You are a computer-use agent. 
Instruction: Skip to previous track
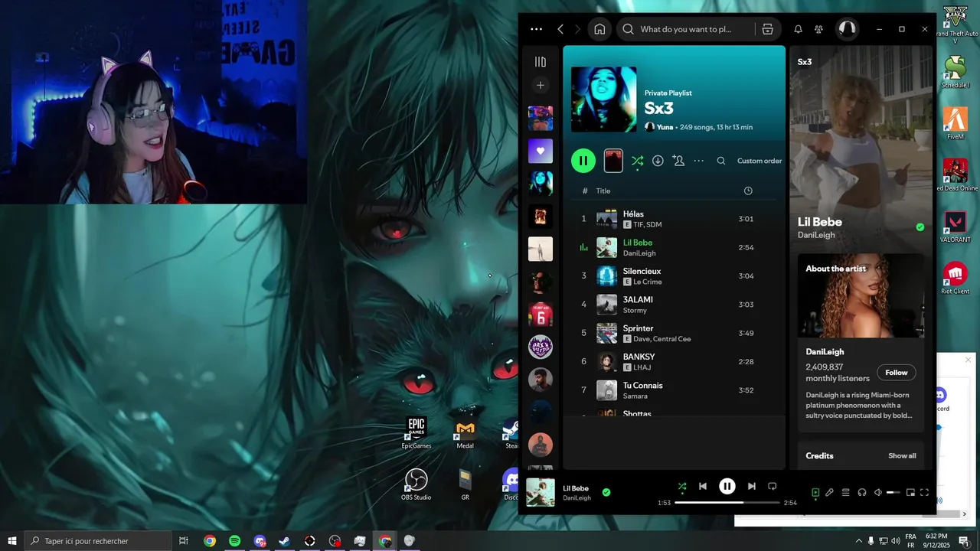(x=703, y=486)
